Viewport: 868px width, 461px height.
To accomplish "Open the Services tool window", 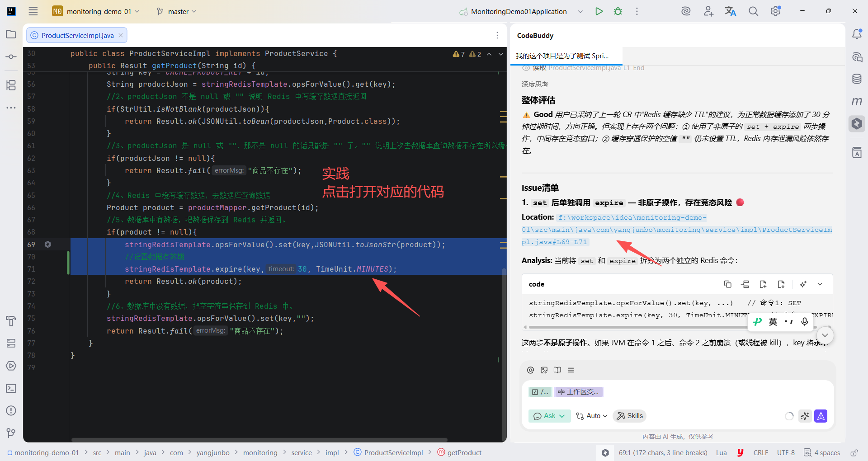I will tap(11, 343).
